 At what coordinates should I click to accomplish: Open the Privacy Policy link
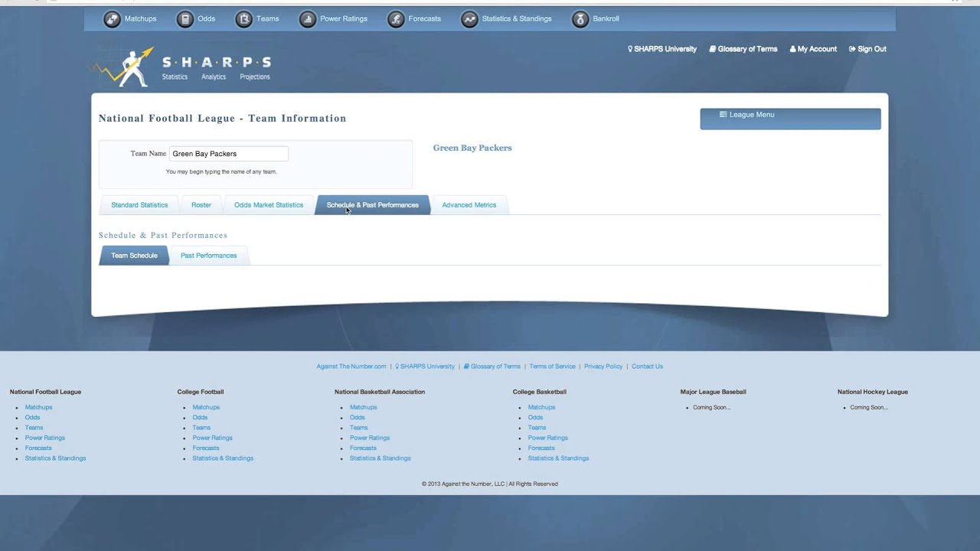coord(603,367)
